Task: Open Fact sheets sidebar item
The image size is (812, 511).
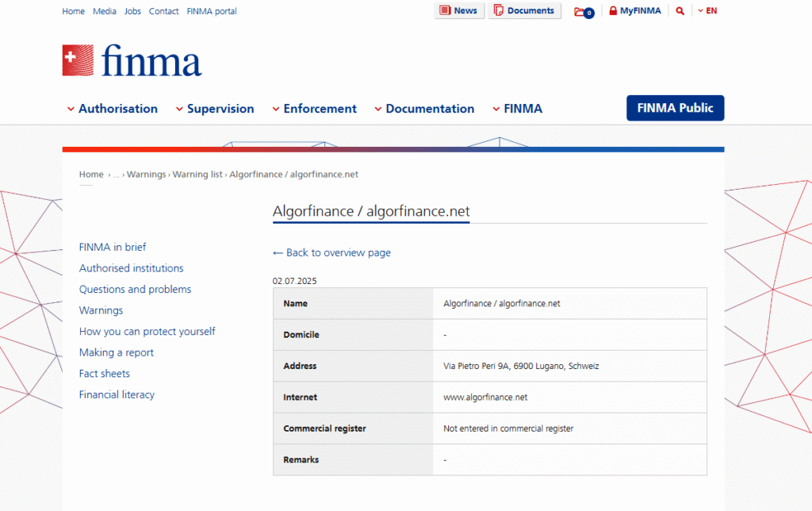Action: tap(104, 374)
